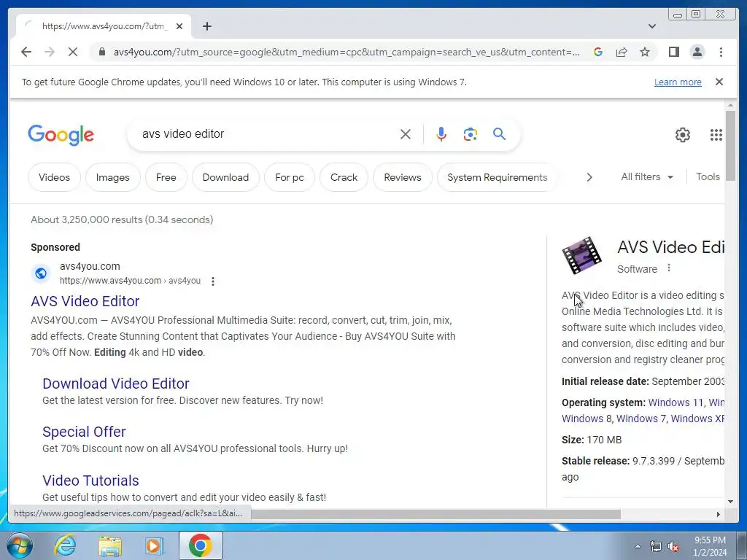The height and width of the screenshot is (560, 747).
Task: Click the AVS Video Editor film thumbnail
Action: pos(581,256)
